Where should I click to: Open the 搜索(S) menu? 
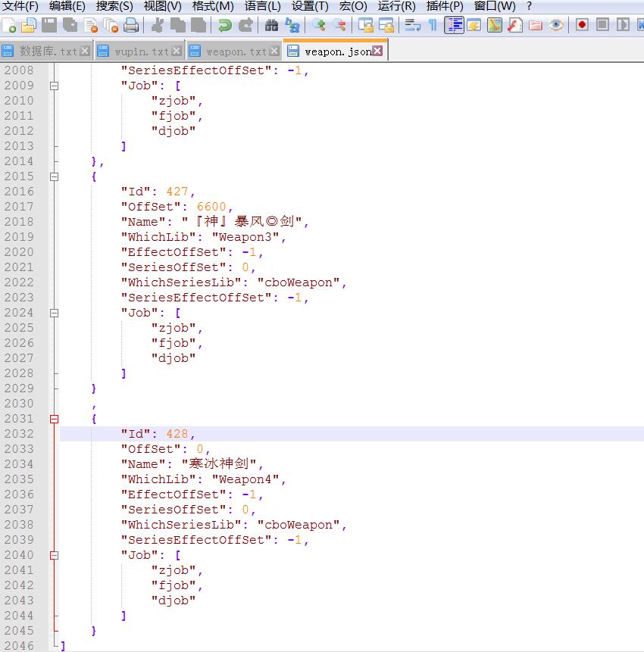coord(114,6)
